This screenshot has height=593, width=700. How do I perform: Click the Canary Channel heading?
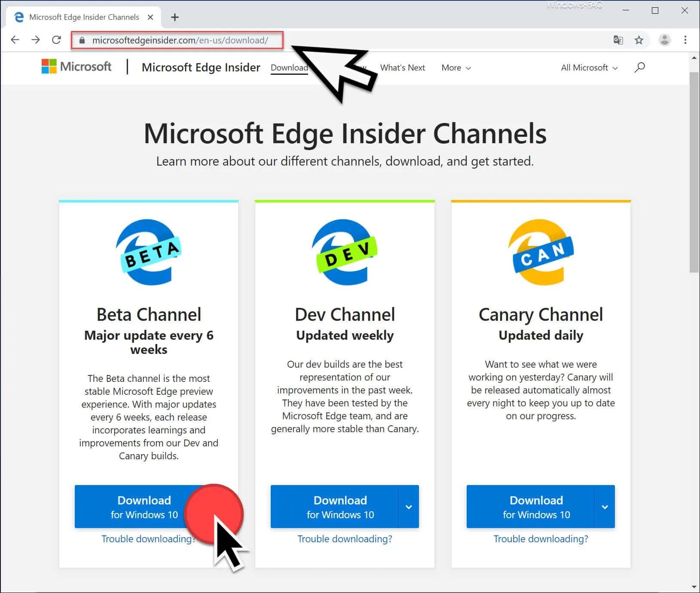tap(541, 315)
